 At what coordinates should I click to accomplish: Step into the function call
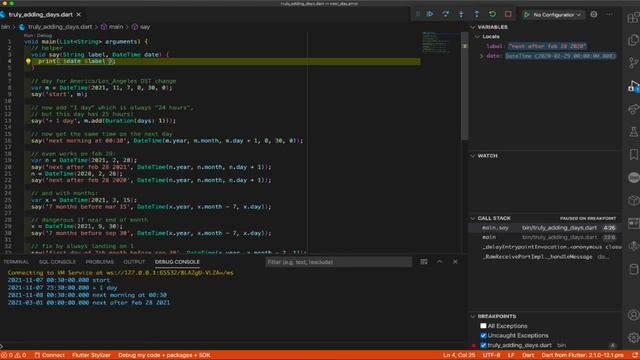(x=461, y=14)
